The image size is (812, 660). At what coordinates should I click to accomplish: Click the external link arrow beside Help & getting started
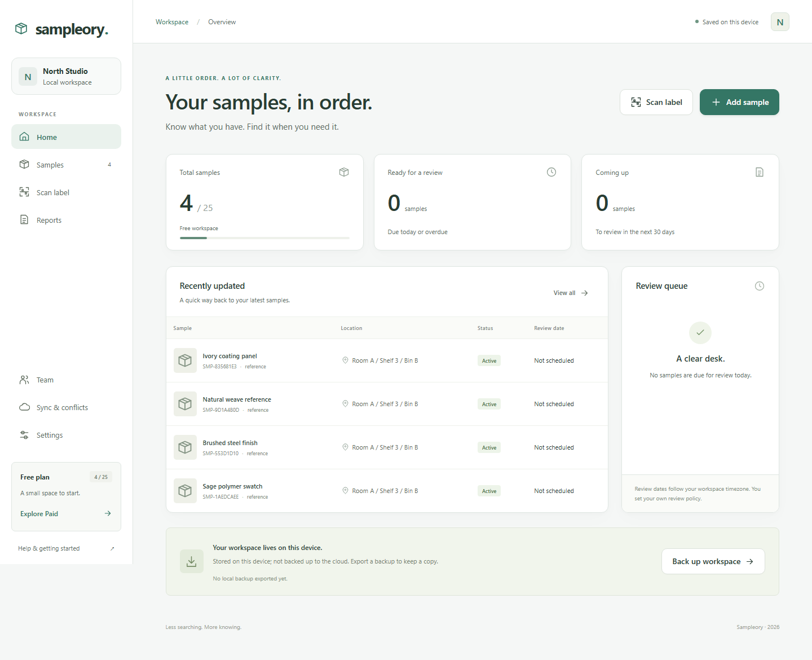point(112,548)
